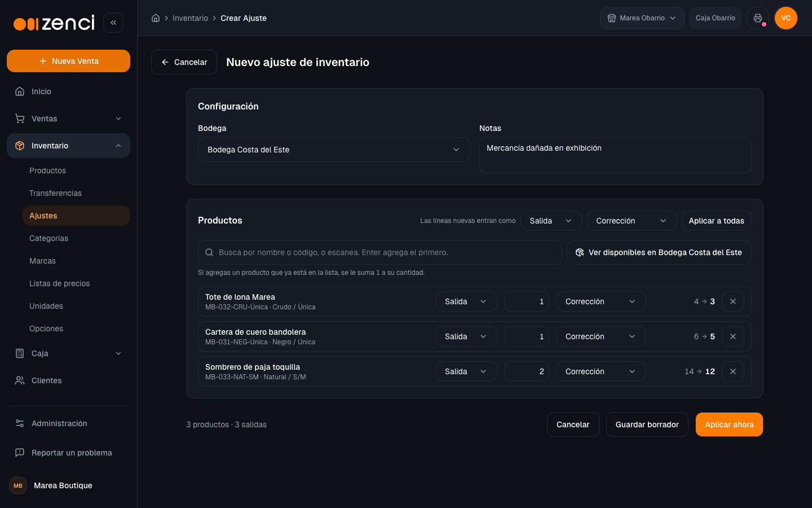Open Clientes page
The height and width of the screenshot is (508, 812).
(68, 380)
